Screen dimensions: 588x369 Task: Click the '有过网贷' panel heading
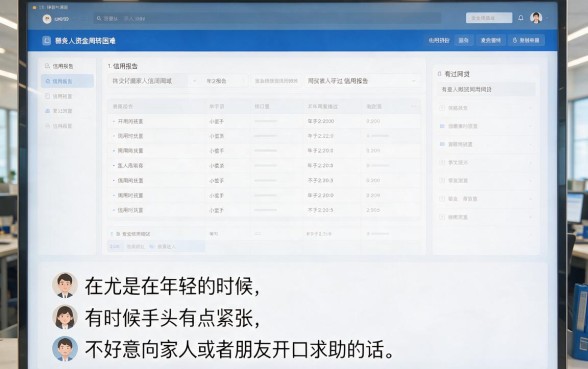[457, 74]
